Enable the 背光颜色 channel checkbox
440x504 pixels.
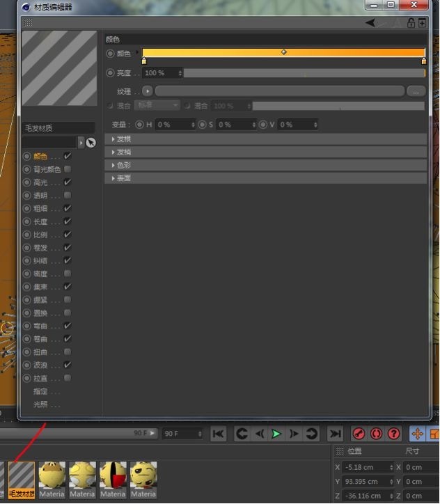[x=68, y=169]
